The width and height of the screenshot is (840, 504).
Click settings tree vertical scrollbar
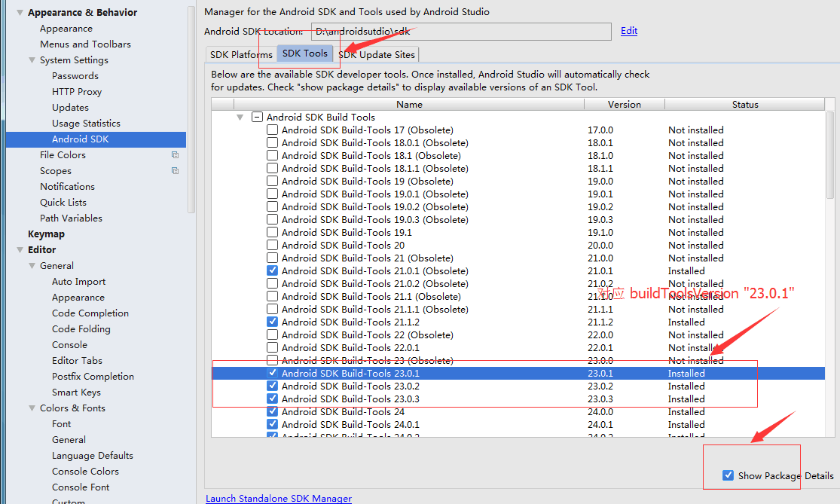tap(191, 110)
